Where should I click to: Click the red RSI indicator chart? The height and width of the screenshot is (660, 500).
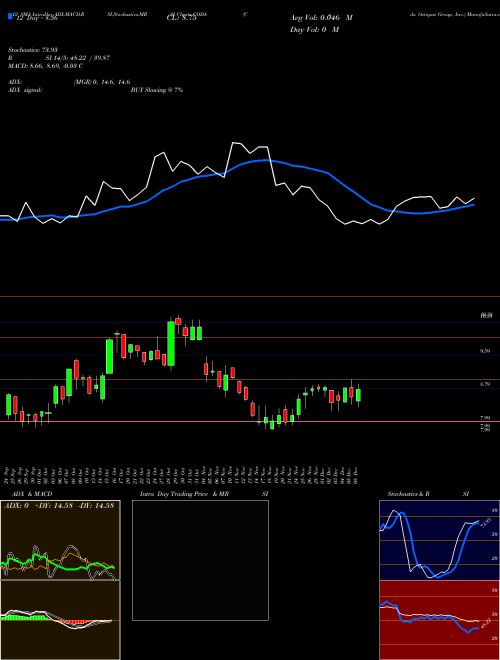(439, 620)
